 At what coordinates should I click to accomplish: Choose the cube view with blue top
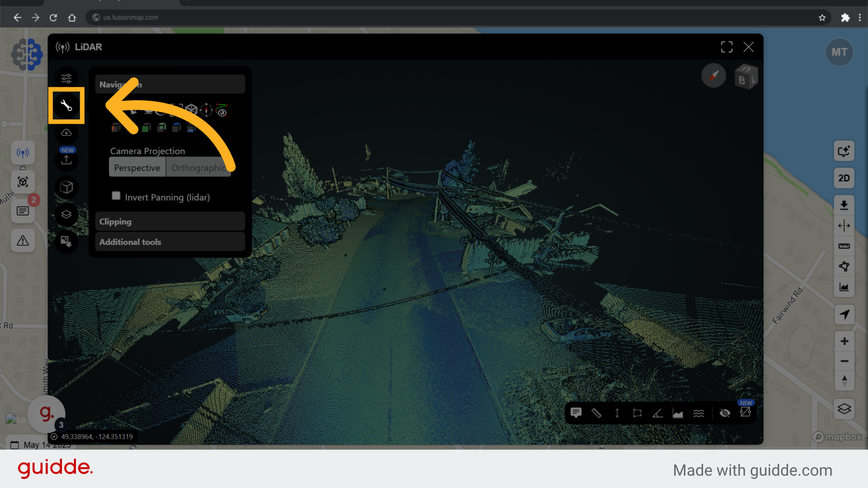coord(177,128)
